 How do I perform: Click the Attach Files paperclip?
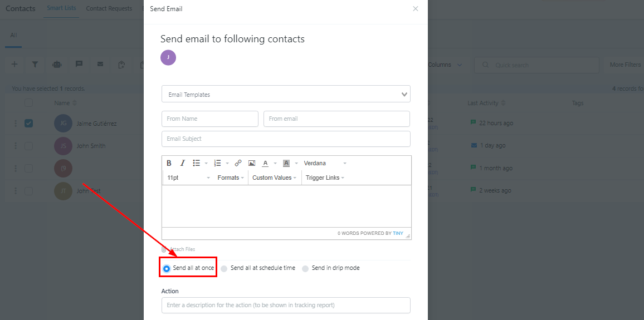pos(164,249)
